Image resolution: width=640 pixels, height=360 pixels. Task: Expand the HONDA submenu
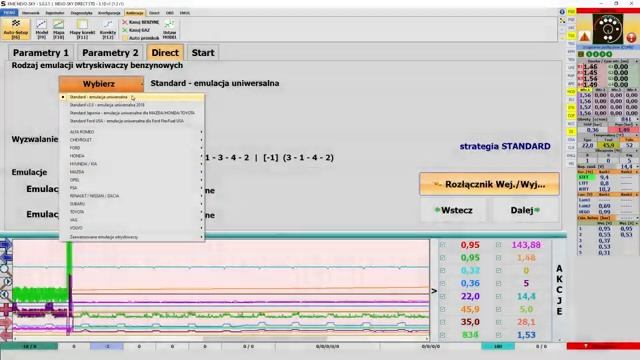[132, 156]
